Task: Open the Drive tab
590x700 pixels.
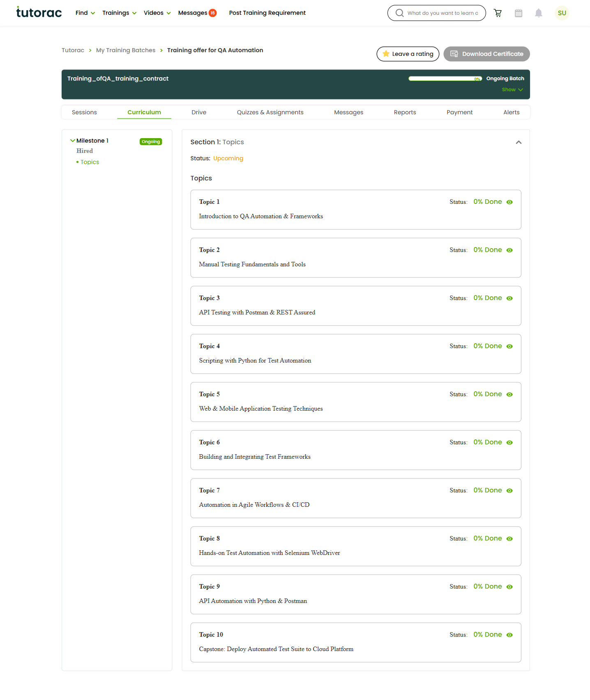Action: click(x=199, y=112)
